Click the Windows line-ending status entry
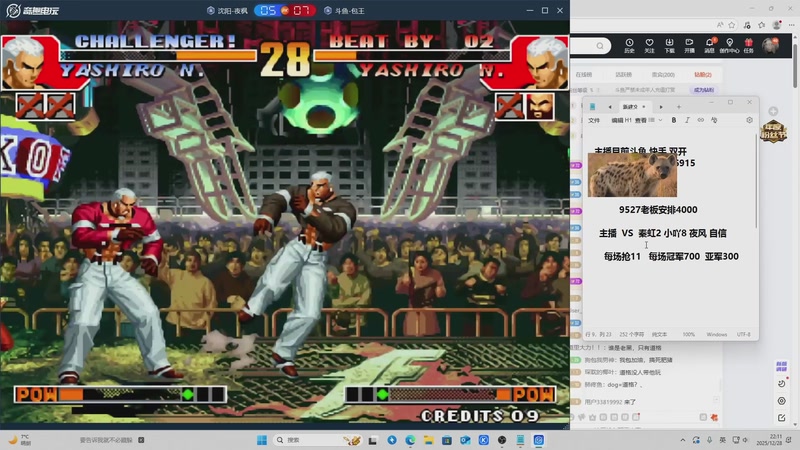 pos(717,334)
